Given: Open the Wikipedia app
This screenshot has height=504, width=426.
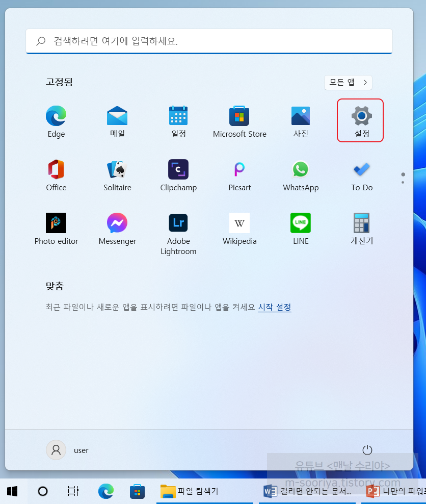Looking at the screenshot, I should coord(239,229).
